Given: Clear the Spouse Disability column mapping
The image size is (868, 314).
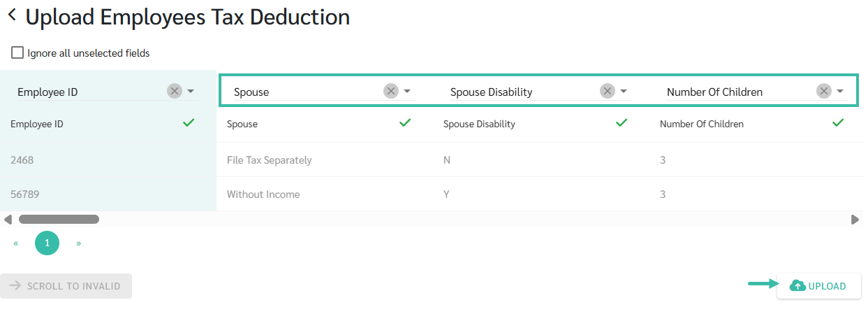Looking at the screenshot, I should 608,91.
